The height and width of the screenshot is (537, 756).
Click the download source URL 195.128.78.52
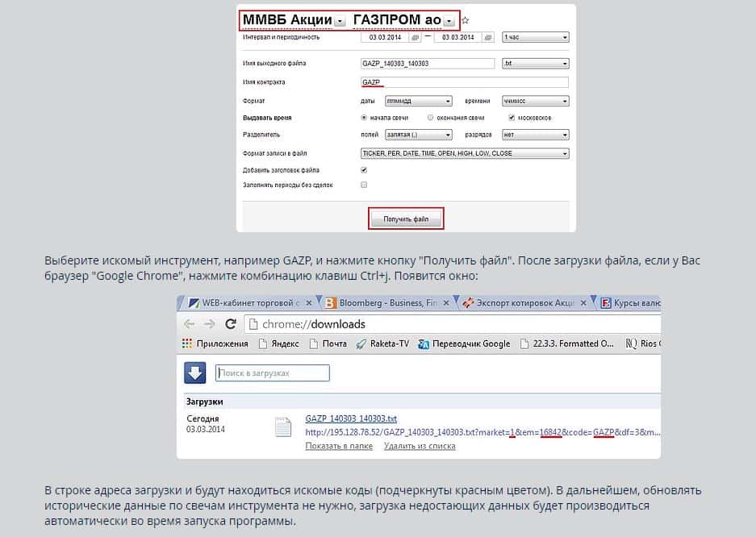(482, 432)
